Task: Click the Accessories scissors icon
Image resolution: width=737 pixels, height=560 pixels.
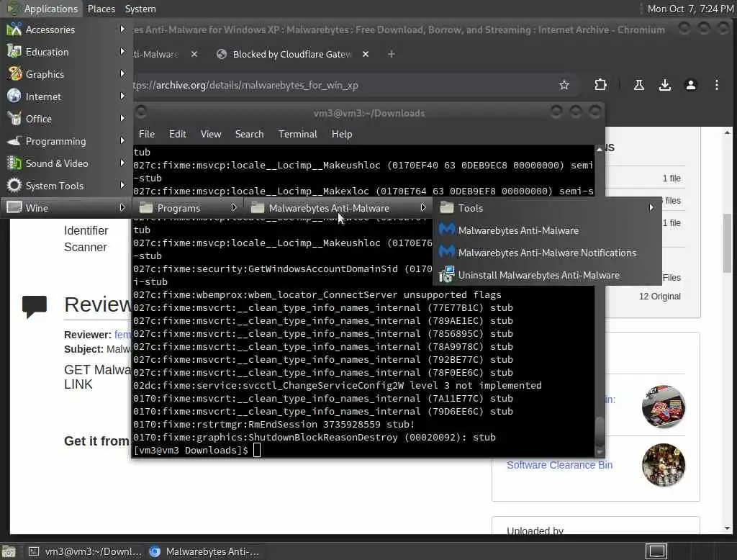Action: tap(14, 30)
